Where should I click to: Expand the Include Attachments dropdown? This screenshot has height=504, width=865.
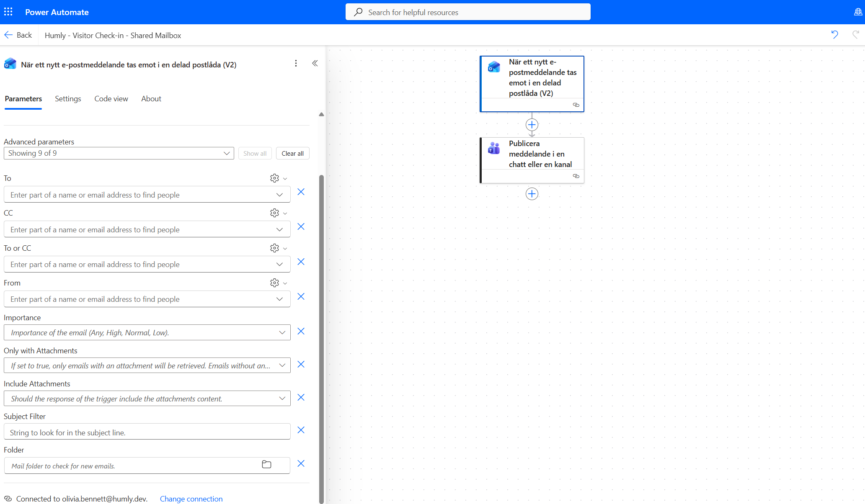[x=147, y=399]
